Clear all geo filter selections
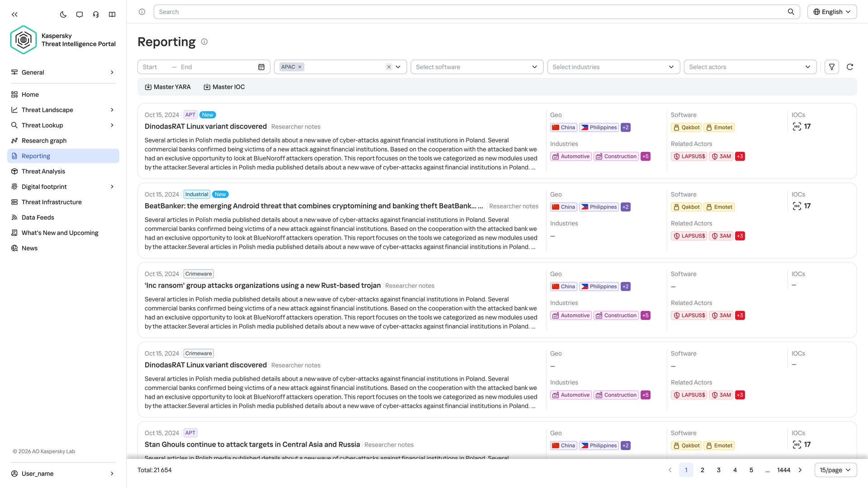 [x=389, y=67]
